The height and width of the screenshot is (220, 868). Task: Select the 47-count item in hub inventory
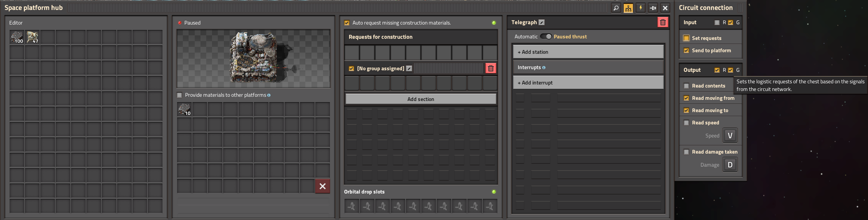point(32,37)
